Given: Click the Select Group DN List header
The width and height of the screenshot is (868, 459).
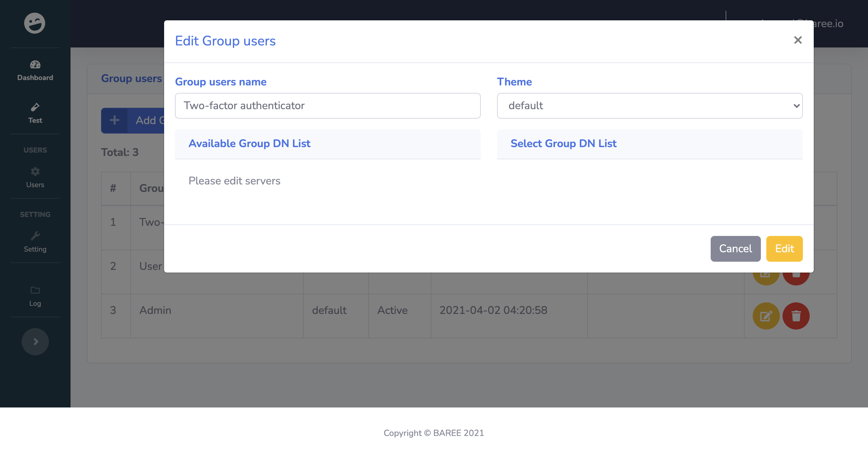Looking at the screenshot, I should coord(563,143).
